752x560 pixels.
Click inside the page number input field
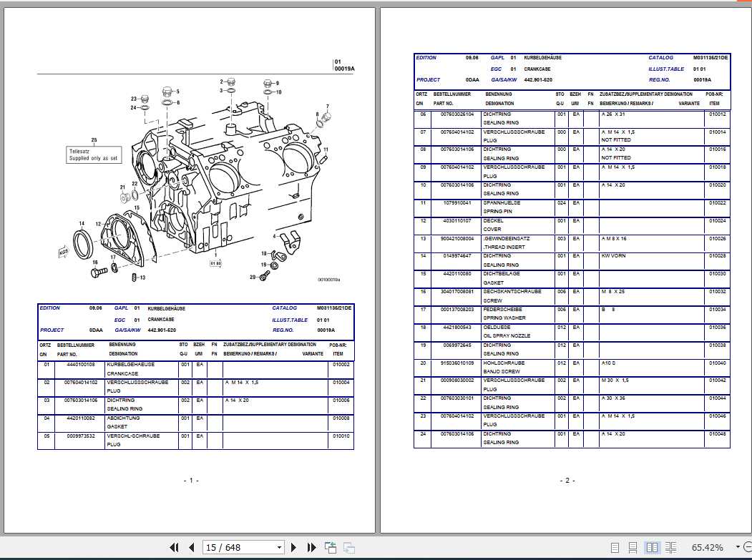pos(229,546)
